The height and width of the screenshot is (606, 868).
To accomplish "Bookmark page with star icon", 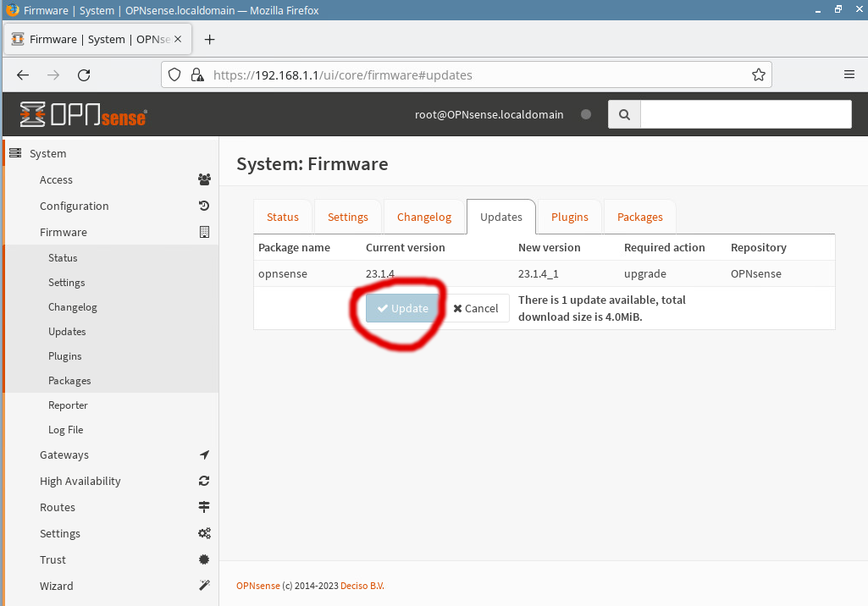I will click(759, 74).
